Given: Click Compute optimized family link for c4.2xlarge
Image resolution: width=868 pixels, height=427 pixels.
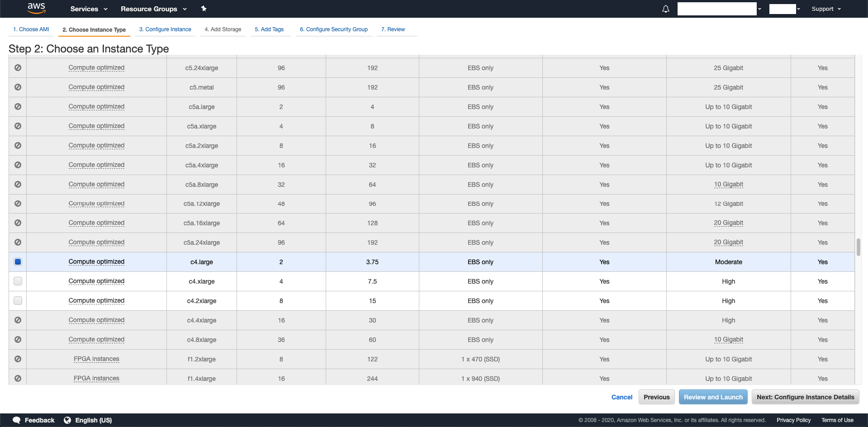Looking at the screenshot, I should [x=96, y=301].
